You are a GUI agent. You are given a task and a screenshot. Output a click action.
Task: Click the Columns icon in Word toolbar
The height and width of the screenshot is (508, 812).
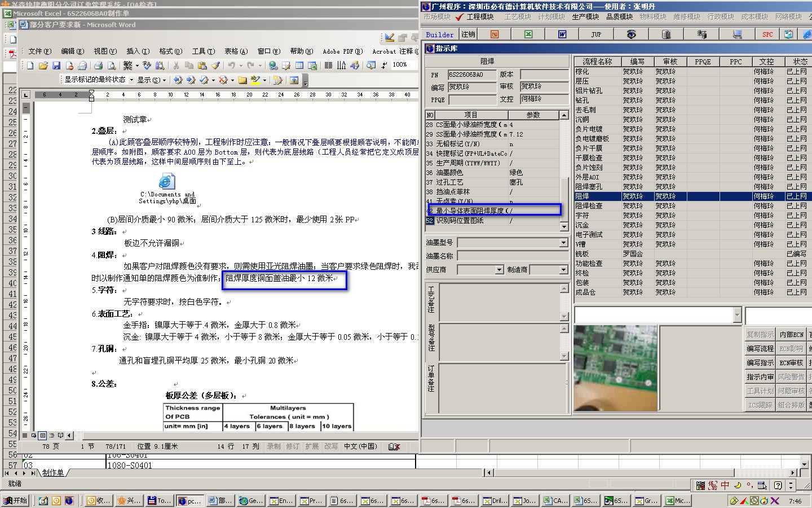[328, 65]
